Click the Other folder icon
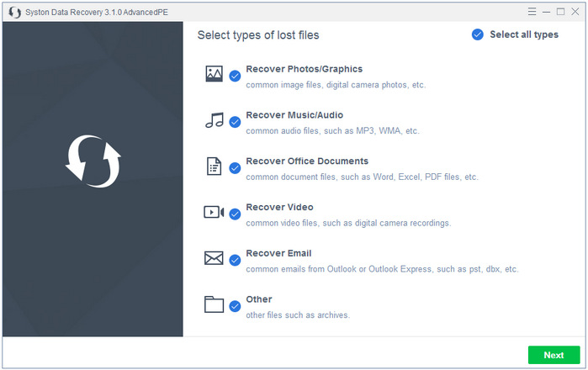Screen dimensions: 588x370 point(214,304)
